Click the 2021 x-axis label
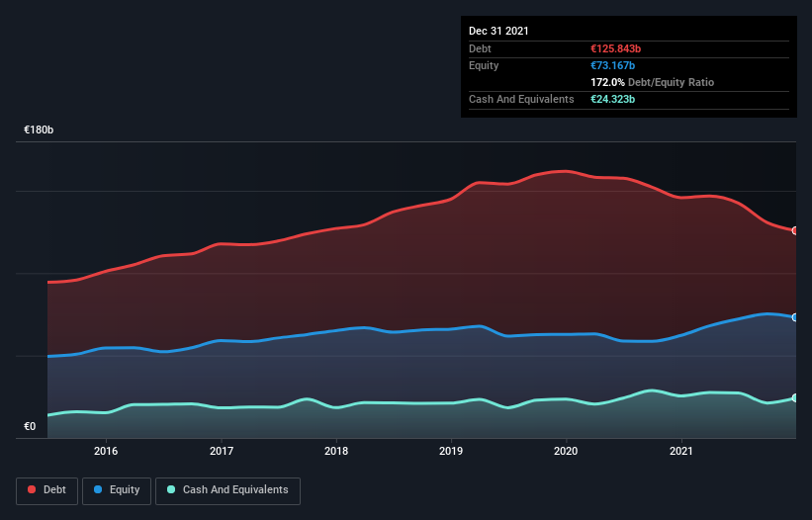The image size is (812, 520). [x=681, y=451]
